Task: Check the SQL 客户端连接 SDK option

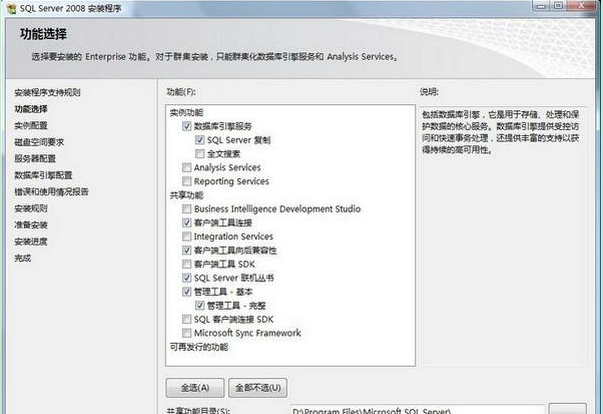Action: coord(187,319)
